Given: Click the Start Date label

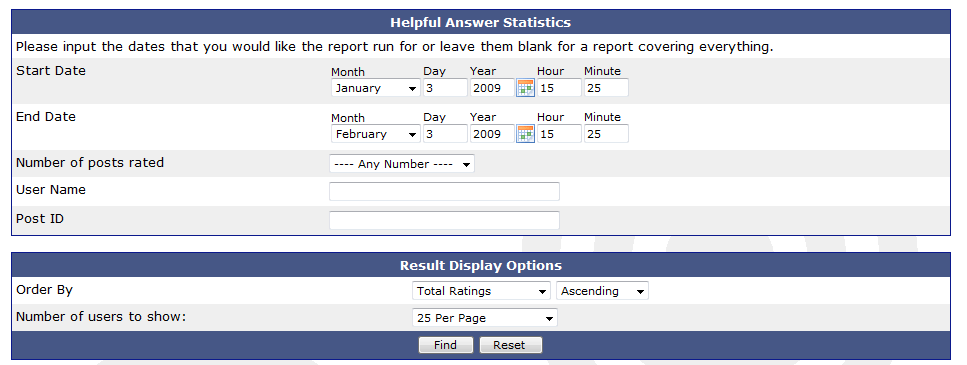Looking at the screenshot, I should click(x=51, y=71).
